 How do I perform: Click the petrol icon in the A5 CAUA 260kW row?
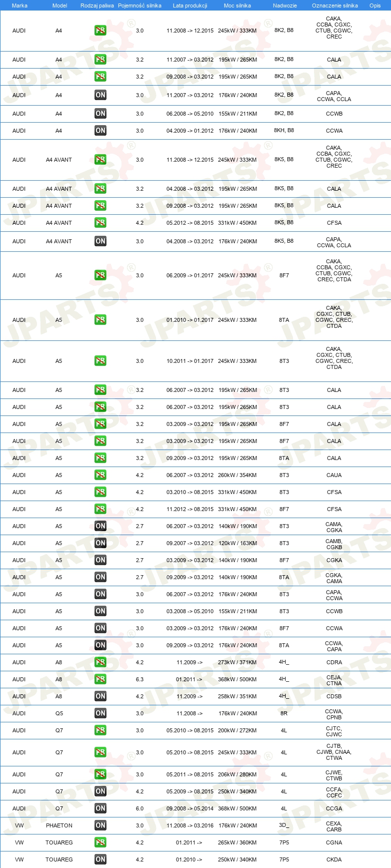click(100, 475)
